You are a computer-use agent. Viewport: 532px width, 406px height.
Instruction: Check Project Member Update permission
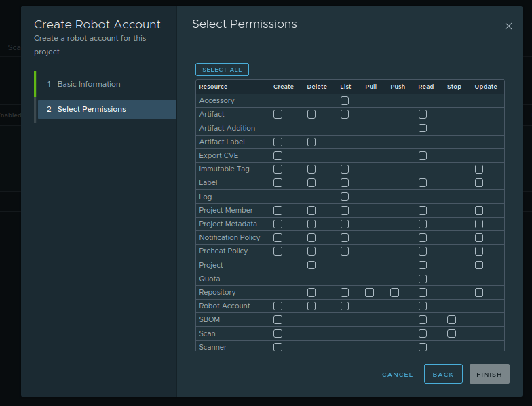point(479,210)
